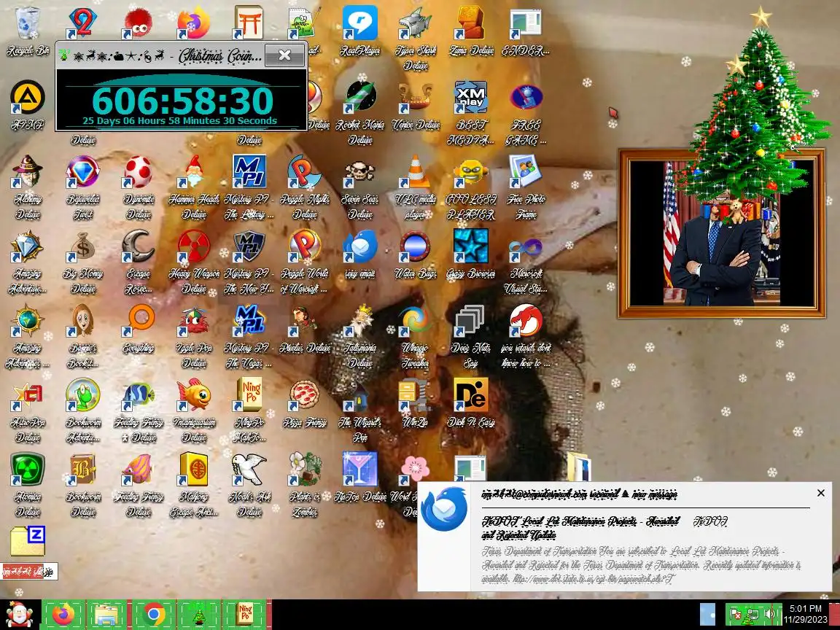Open Peggle World of Warcraft shortcut

point(305,262)
